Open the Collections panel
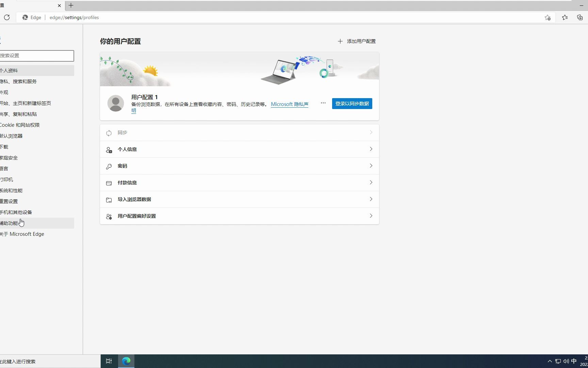588x368 pixels. (x=579, y=17)
